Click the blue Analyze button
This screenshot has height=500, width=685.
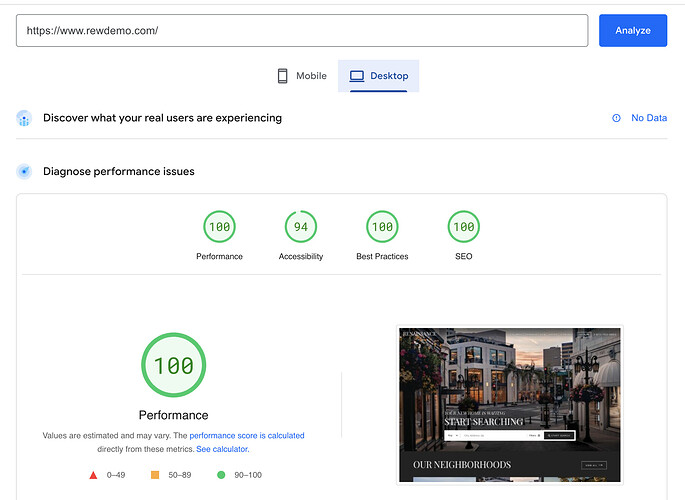tap(633, 31)
